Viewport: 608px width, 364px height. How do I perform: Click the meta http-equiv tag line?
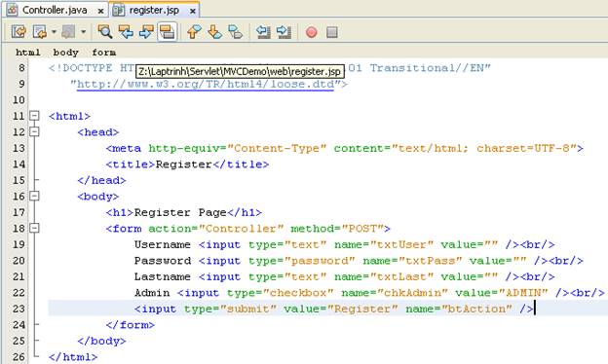[345, 148]
